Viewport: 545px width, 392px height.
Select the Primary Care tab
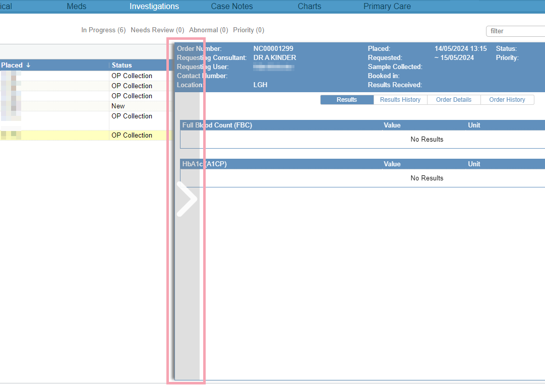(387, 7)
